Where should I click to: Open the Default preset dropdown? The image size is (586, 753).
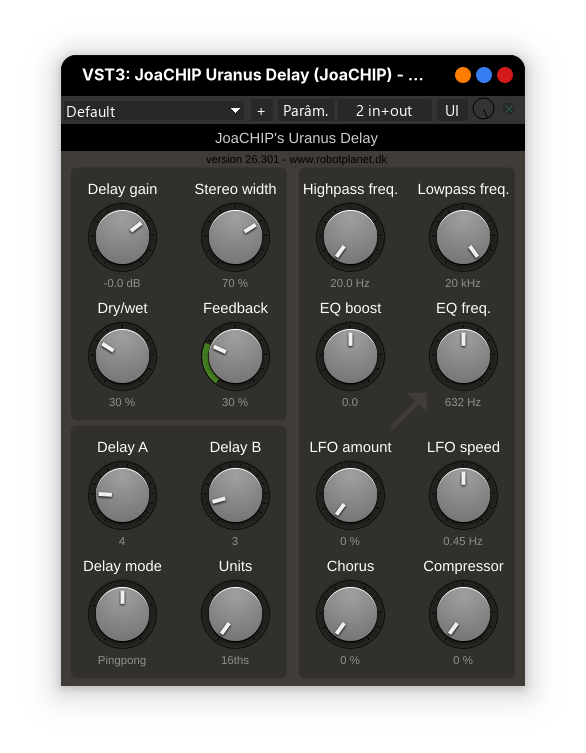[x=154, y=111]
